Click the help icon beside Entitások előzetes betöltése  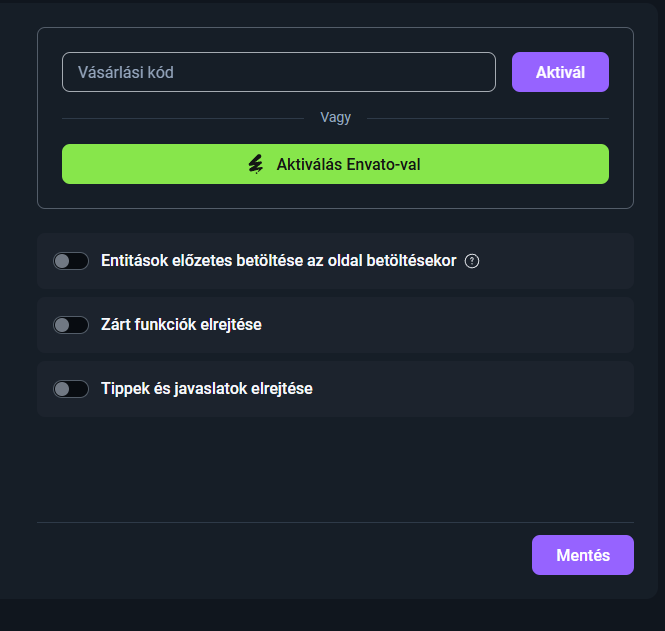tap(473, 261)
